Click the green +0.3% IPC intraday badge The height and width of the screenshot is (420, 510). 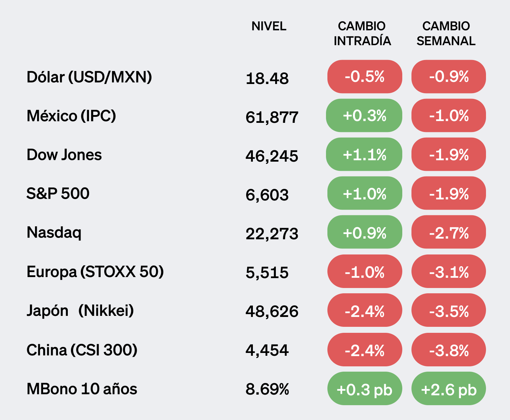click(x=364, y=116)
